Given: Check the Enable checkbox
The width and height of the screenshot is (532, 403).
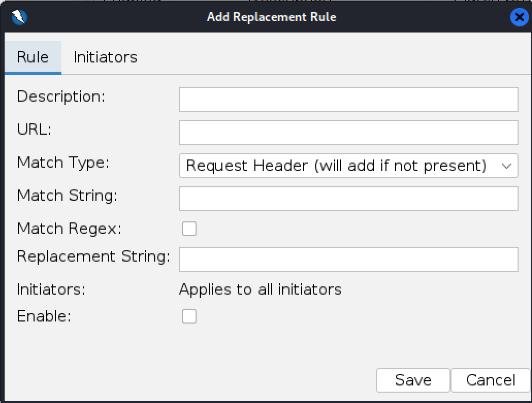Looking at the screenshot, I should 189,316.
